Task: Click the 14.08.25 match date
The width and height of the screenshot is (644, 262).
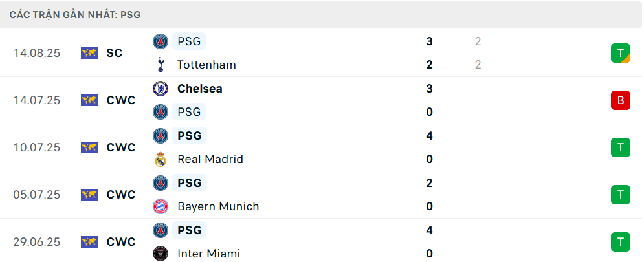Action: tap(37, 53)
